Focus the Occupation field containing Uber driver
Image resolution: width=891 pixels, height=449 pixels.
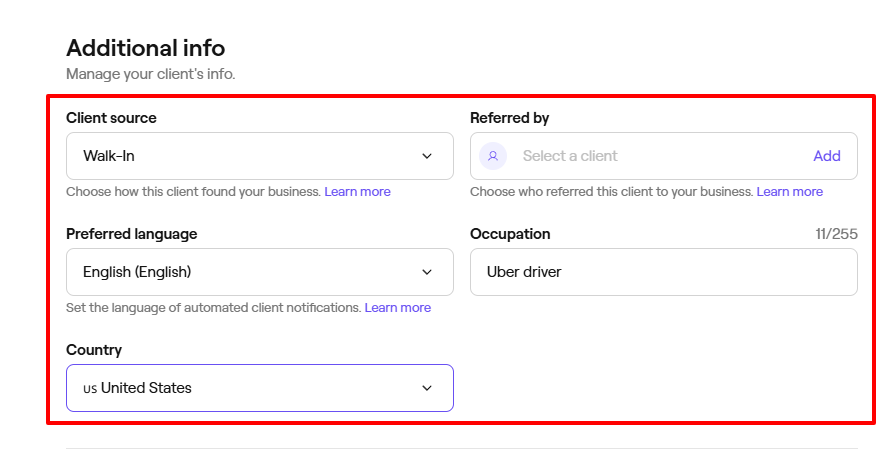pyautogui.click(x=663, y=272)
